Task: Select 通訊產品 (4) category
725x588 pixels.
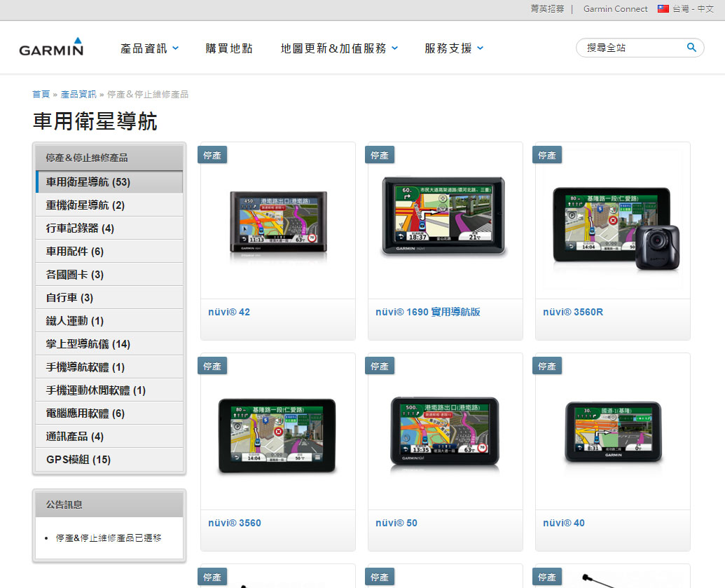Action: click(109, 436)
